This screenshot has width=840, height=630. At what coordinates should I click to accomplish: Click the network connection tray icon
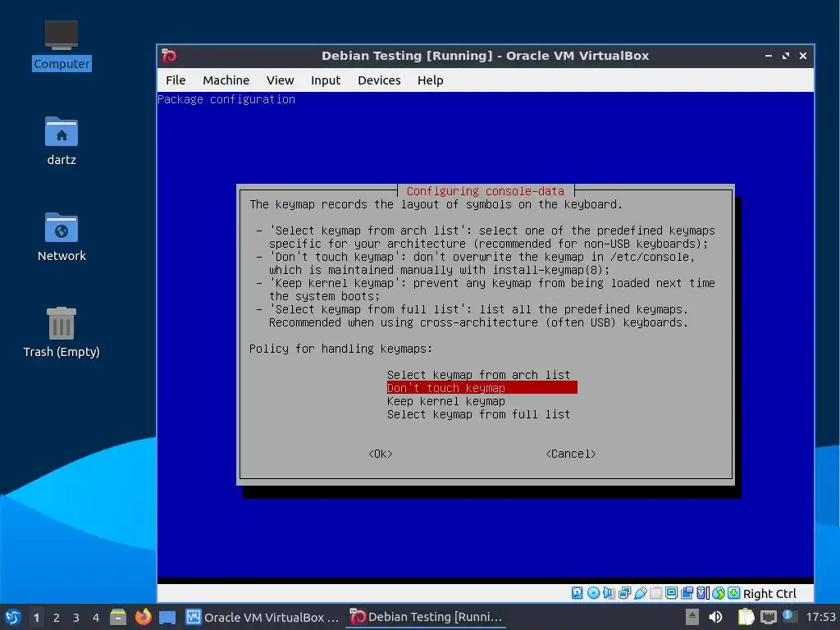[768, 617]
